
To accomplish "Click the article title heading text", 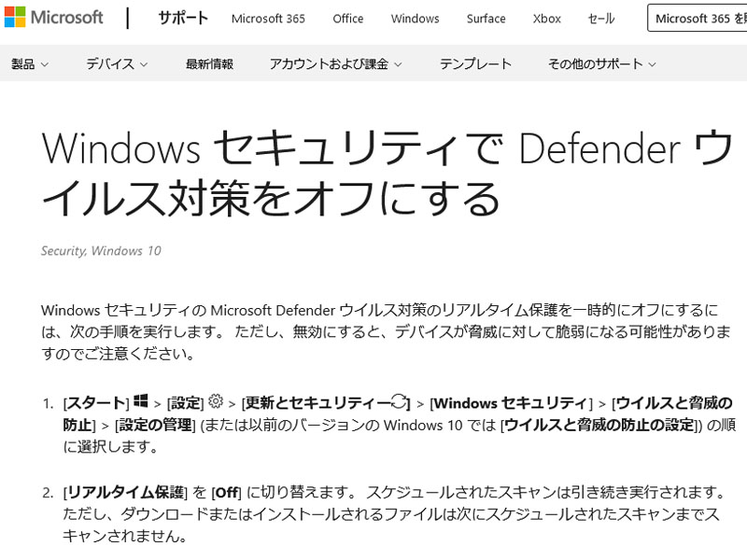I will [387, 174].
